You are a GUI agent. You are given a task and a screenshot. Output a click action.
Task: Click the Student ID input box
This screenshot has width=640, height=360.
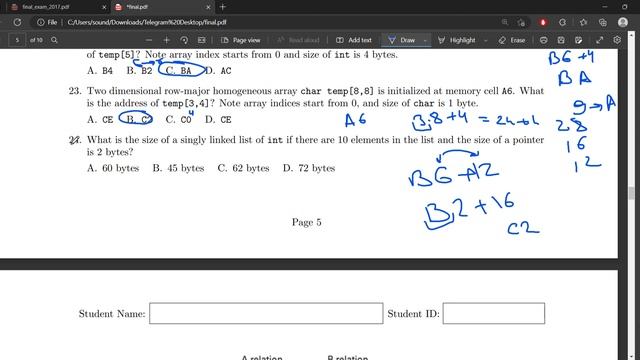click(494, 313)
